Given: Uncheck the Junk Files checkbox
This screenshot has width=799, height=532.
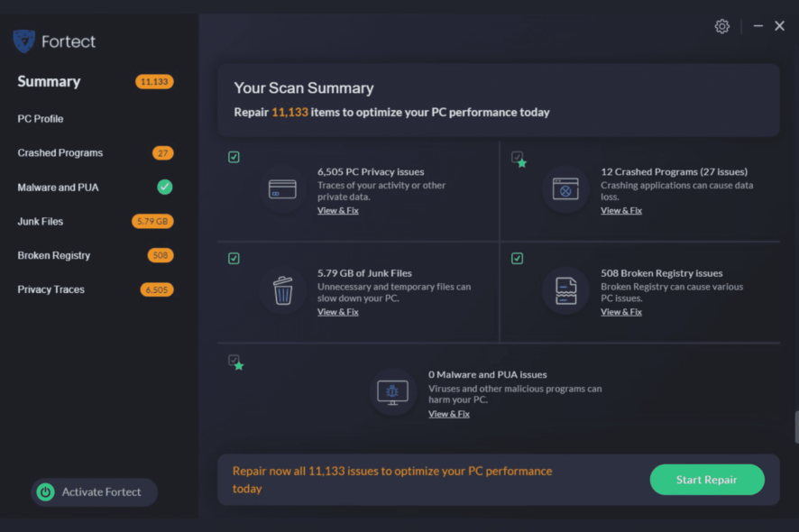Looking at the screenshot, I should click(234, 259).
